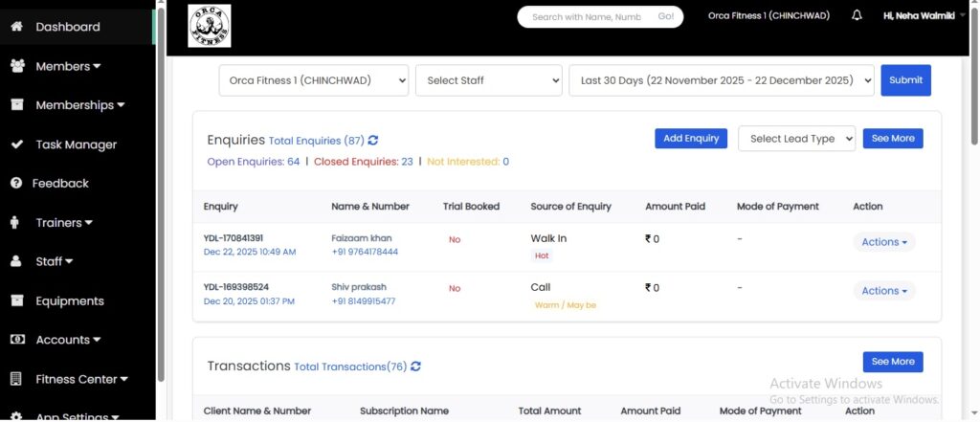Click the Subscription Name column header
The height and width of the screenshot is (422, 980).
pos(405,411)
